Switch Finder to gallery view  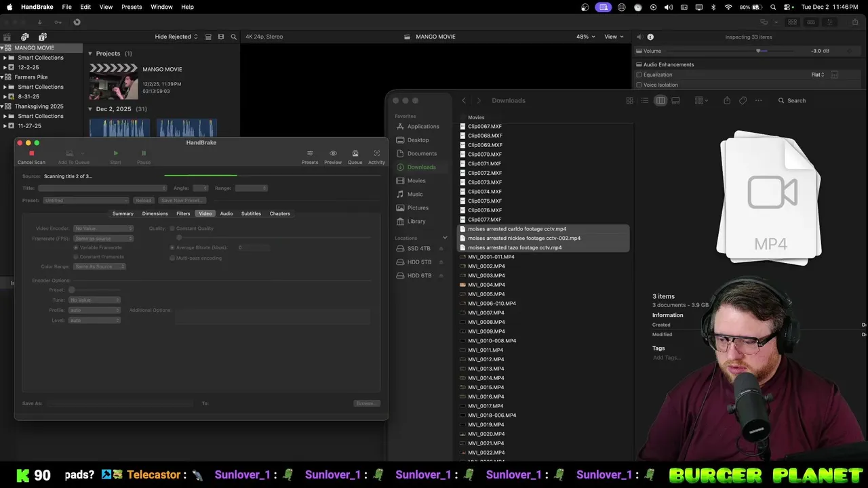point(675,100)
